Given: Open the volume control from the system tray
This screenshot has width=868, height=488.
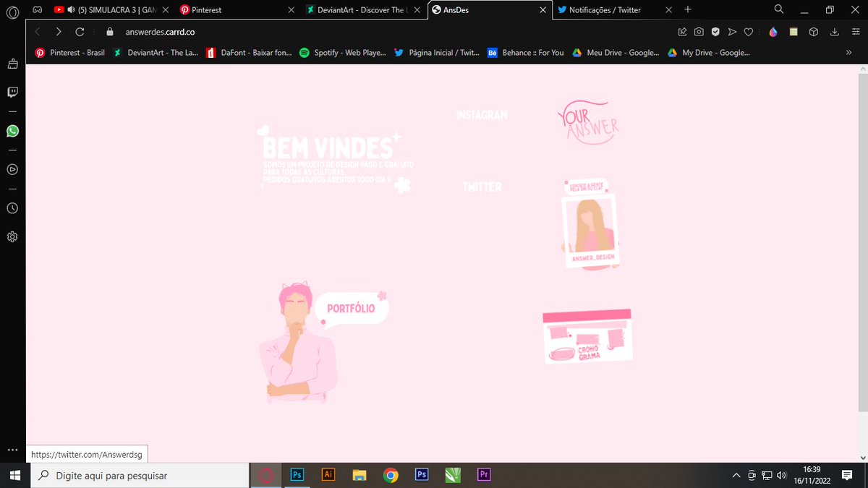Looking at the screenshot, I should click(x=782, y=475).
